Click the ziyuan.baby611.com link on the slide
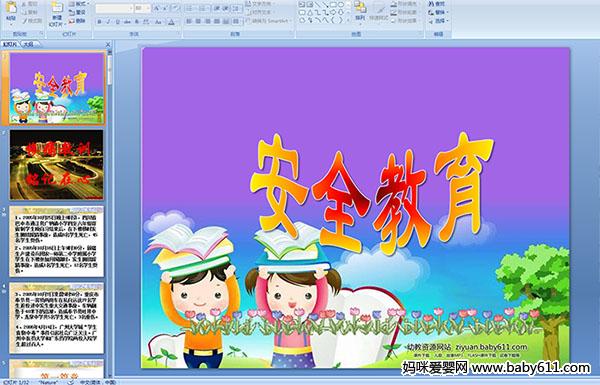The width and height of the screenshot is (600, 385). point(491,347)
